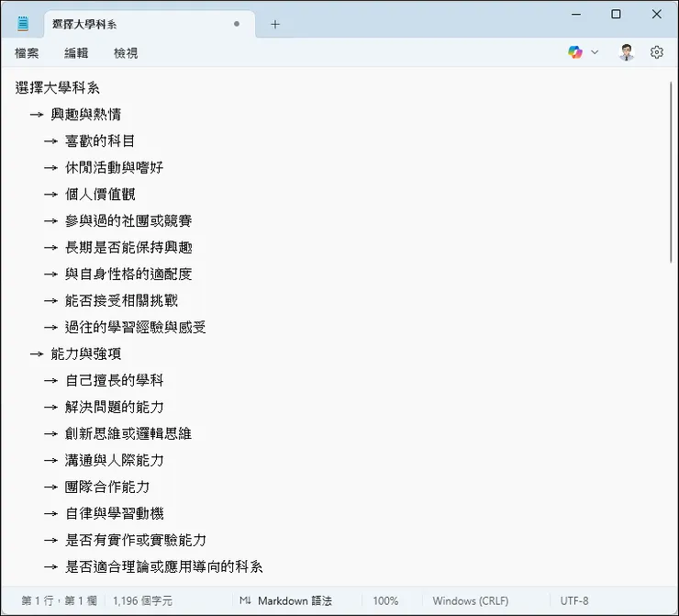The height and width of the screenshot is (616, 679).
Task: Click the line 自律與學習動機
Action: 115,514
